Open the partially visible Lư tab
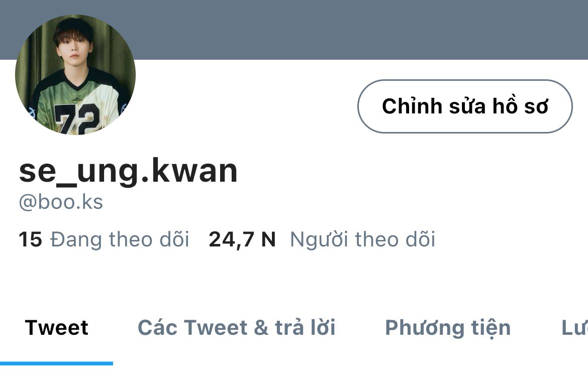 point(574,328)
